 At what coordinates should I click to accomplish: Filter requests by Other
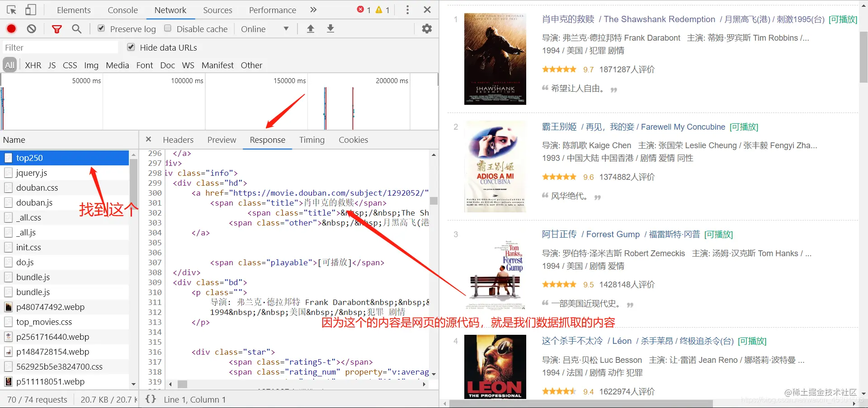coord(251,65)
